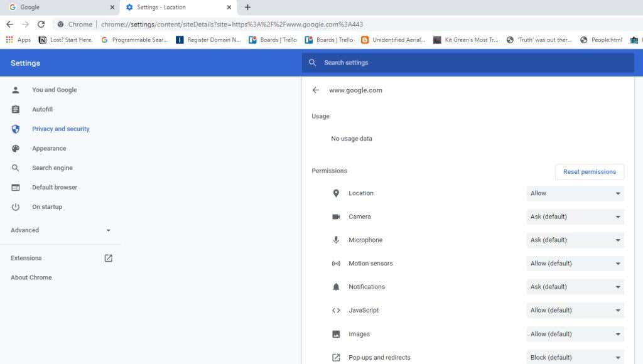Close the Settings - Location tab

click(229, 8)
